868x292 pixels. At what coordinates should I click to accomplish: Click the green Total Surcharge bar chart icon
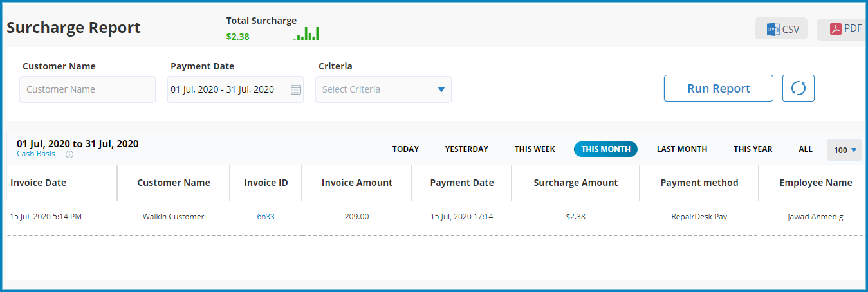(x=307, y=33)
